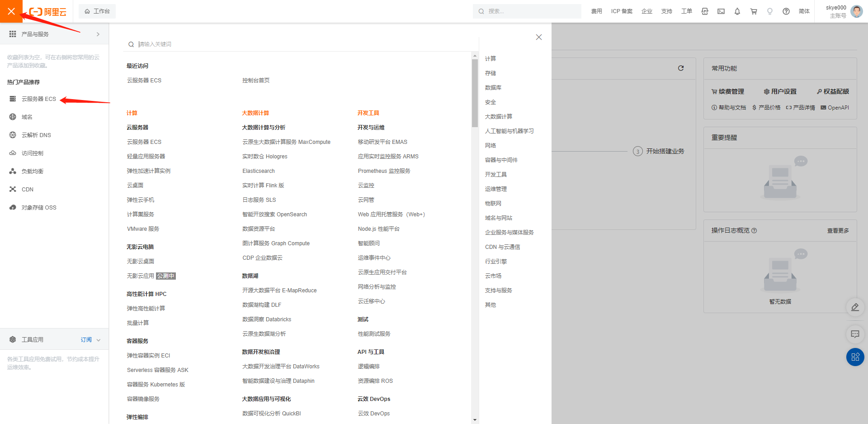Screen dimensions: 868x424
Task: Open the 简体 language selector
Action: pyautogui.click(x=804, y=11)
